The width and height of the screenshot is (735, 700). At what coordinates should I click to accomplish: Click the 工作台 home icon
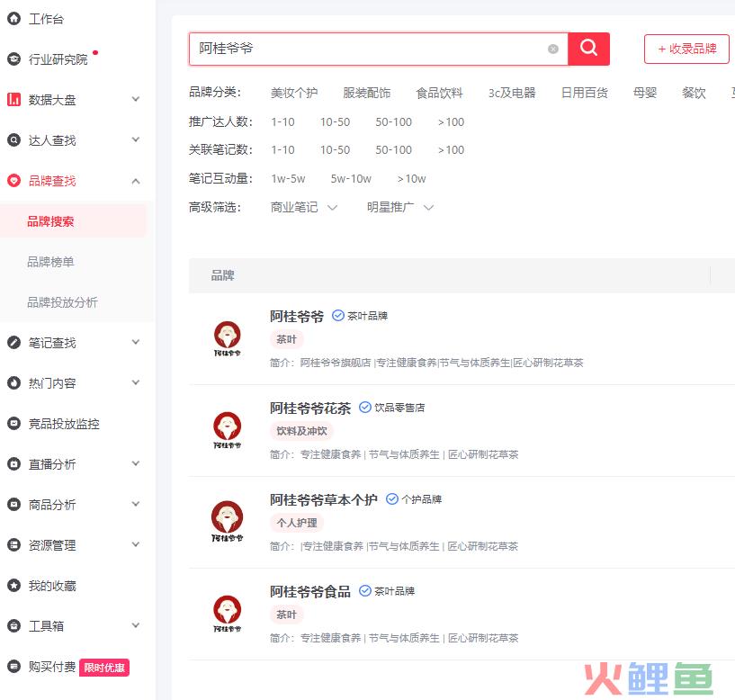14,18
